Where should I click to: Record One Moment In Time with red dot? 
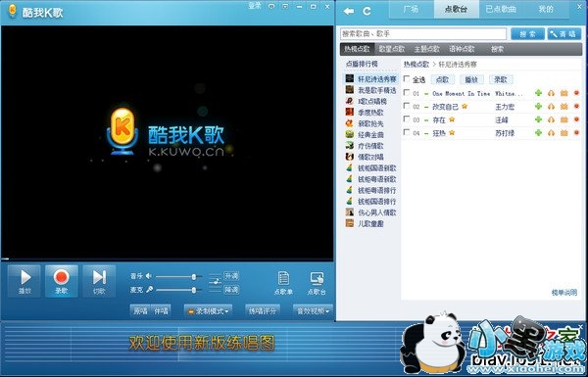point(576,93)
